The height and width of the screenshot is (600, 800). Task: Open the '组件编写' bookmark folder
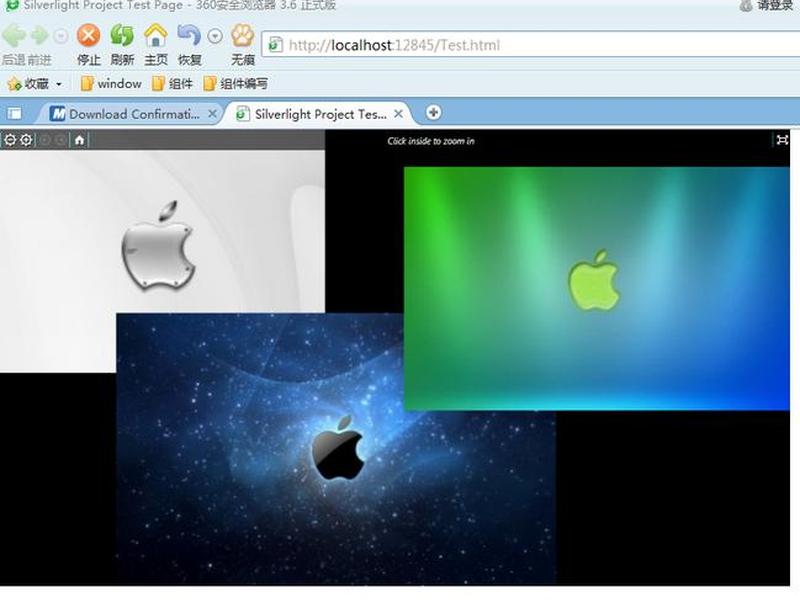coord(235,84)
